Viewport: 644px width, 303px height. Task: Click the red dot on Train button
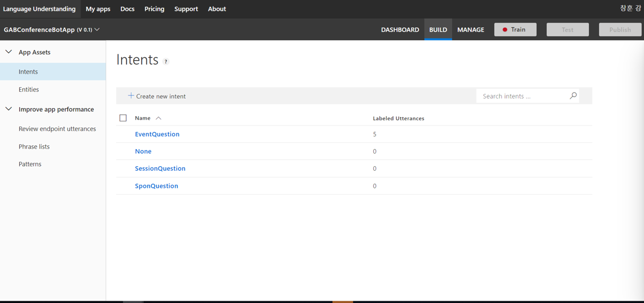(x=505, y=30)
